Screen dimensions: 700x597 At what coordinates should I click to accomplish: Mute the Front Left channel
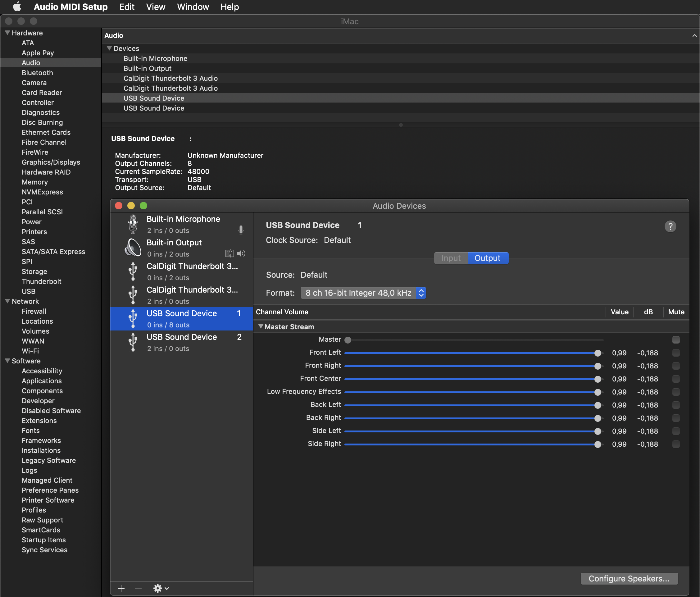[676, 353]
